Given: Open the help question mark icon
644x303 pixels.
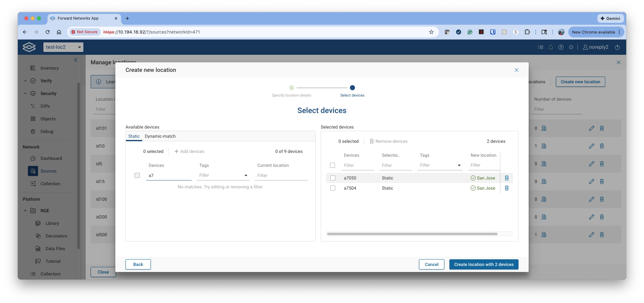Looking at the screenshot, I should (x=561, y=47).
